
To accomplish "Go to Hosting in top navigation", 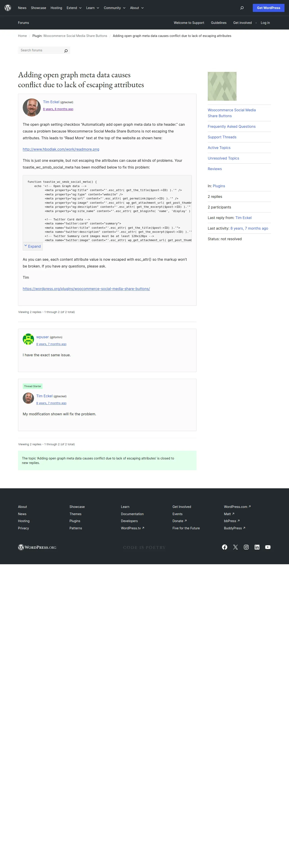I will pos(56,8).
